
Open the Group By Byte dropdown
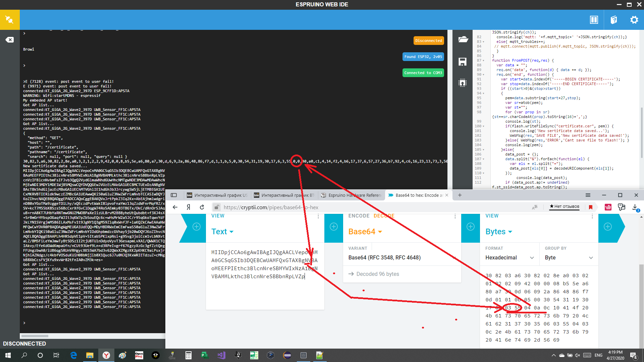[x=569, y=257]
